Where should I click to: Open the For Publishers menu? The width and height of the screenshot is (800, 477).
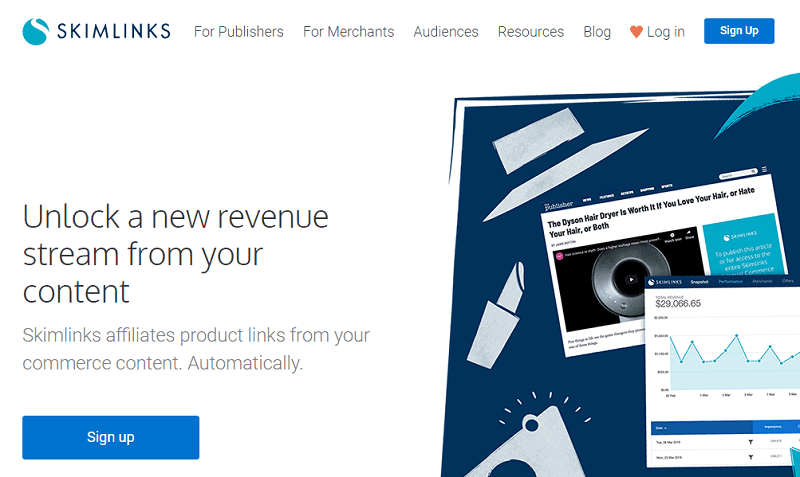(x=238, y=32)
